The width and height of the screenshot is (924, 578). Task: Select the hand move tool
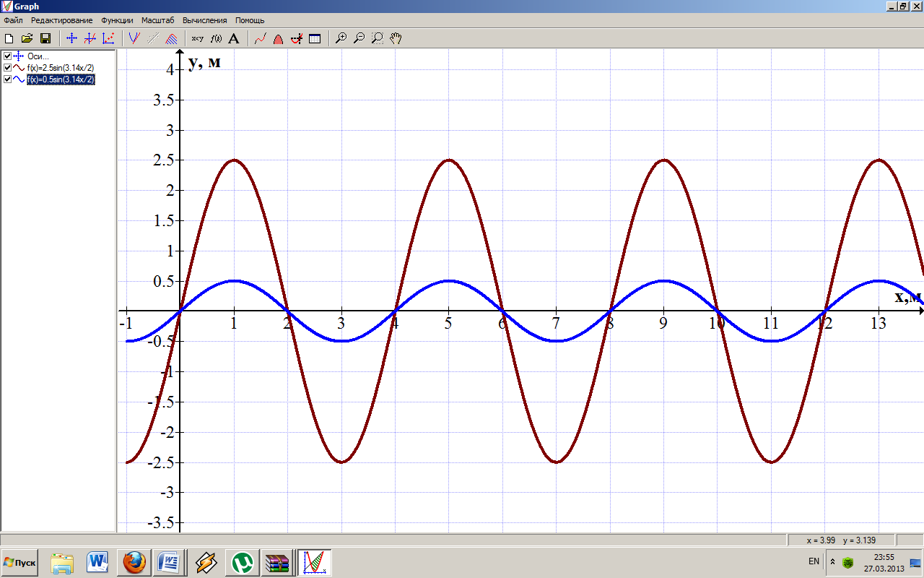coord(396,38)
